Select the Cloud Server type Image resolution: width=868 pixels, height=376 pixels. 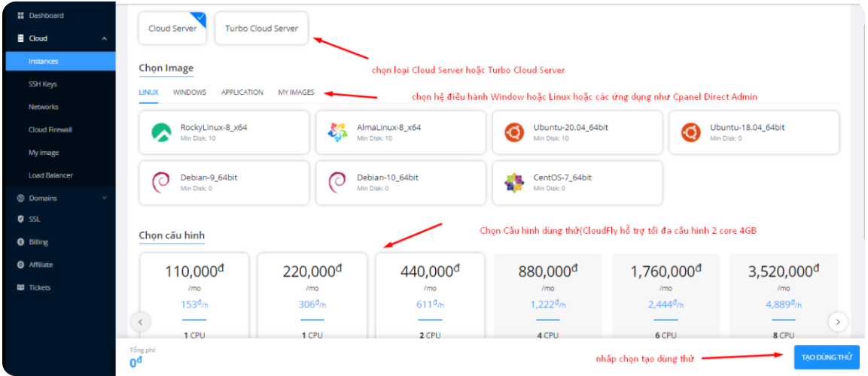click(x=172, y=29)
